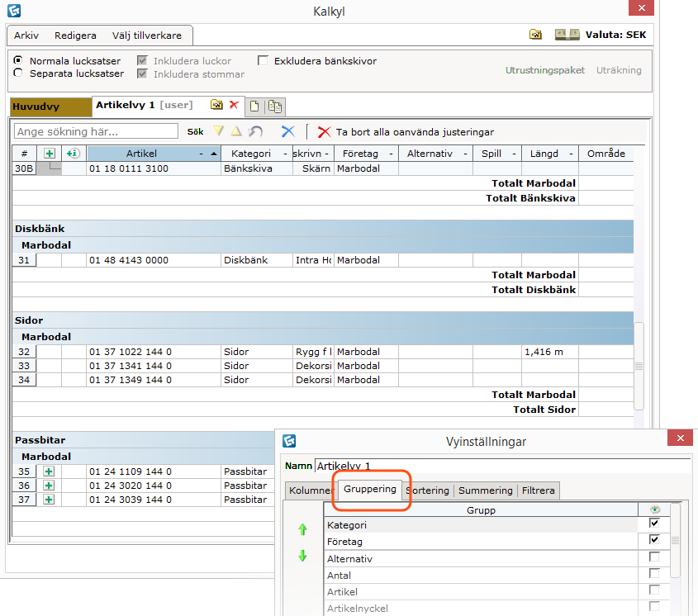Screen dimensions: 698x616
Task: Open the Längd column filter dropdown
Action: 571,154
